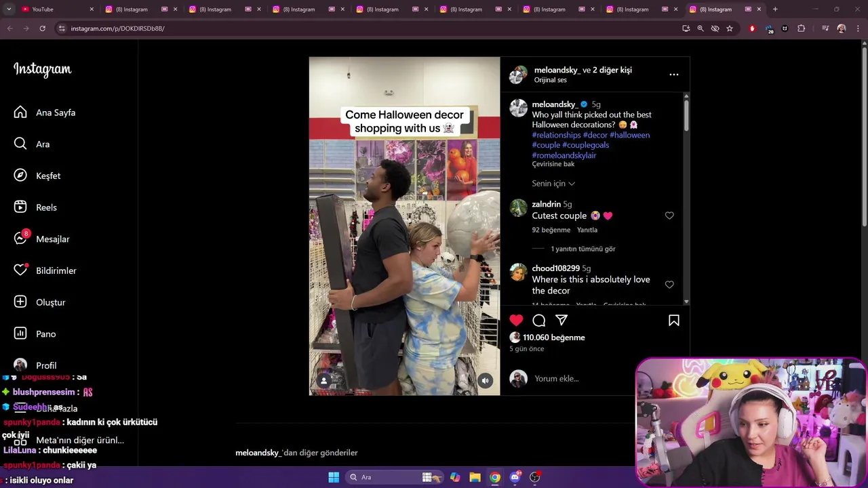
Task: Like chood108299's comment
Action: coord(669,285)
